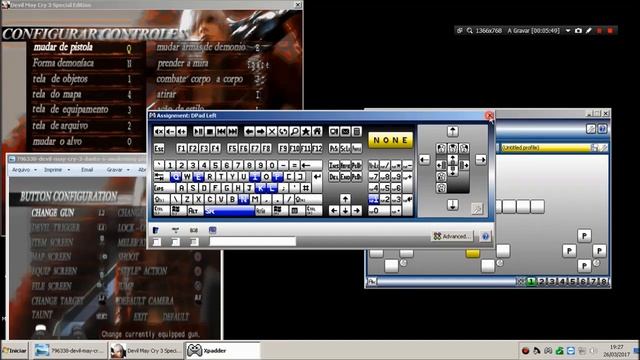Screen dimensions: 640x360
Task: Assign the left mouse button click
Action: tap(441, 148)
